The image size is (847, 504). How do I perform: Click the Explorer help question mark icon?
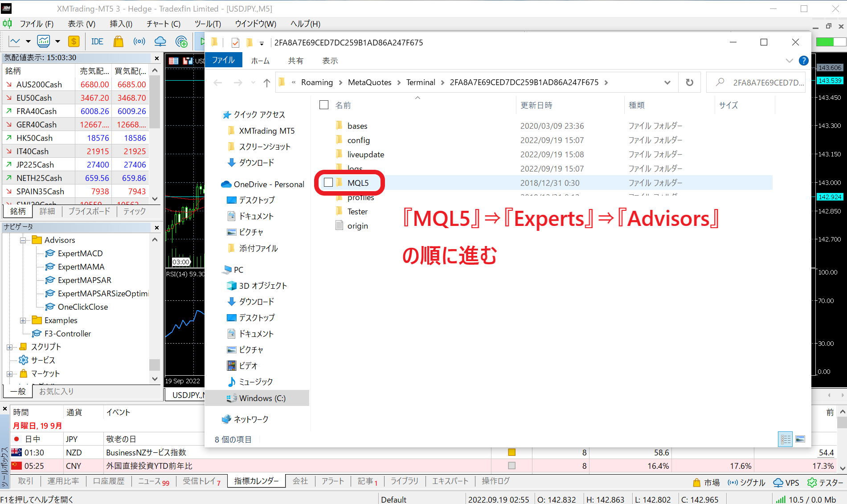coord(803,61)
